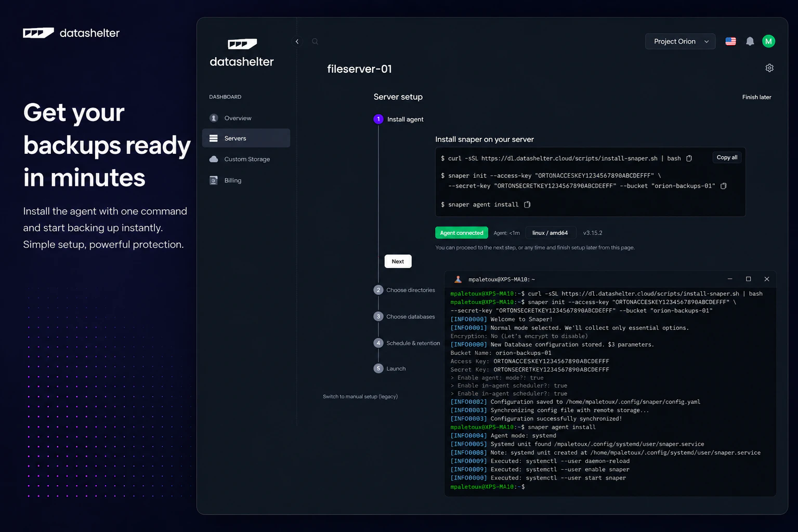
Task: Click the Server setup heading
Action: (398, 97)
